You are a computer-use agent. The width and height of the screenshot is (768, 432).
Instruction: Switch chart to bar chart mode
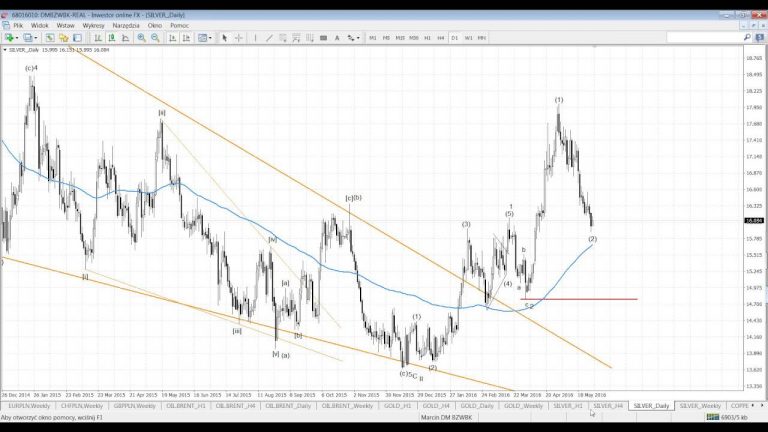coord(98,38)
